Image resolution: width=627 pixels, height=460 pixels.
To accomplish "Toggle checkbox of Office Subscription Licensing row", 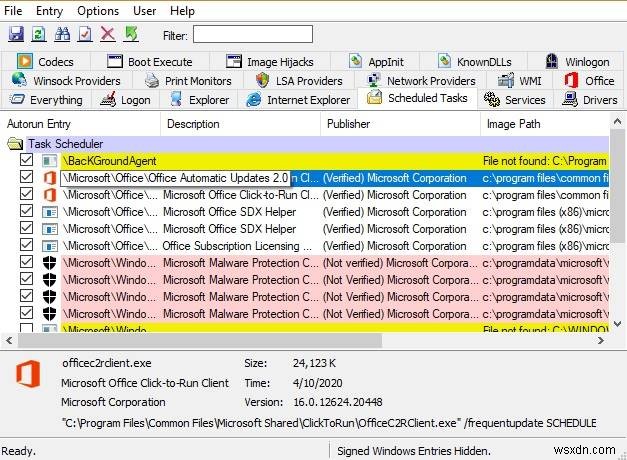I will (26, 244).
